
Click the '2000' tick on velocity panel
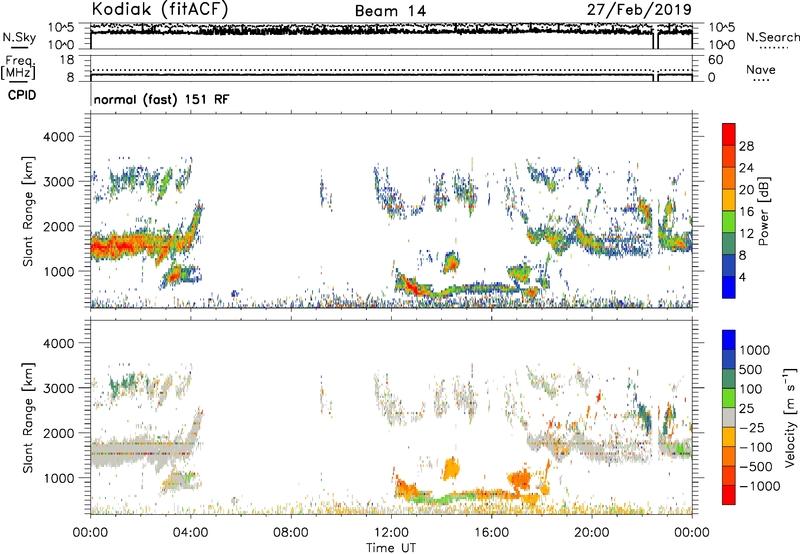click(x=59, y=433)
